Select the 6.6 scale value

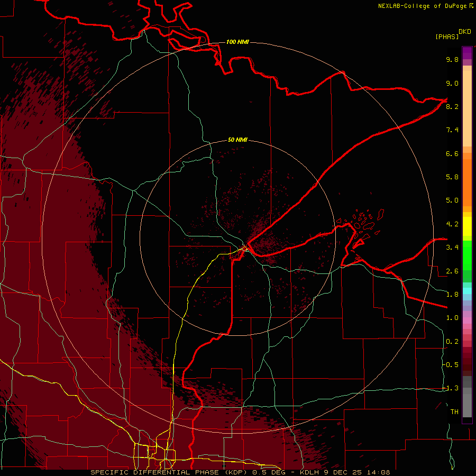click(452, 153)
